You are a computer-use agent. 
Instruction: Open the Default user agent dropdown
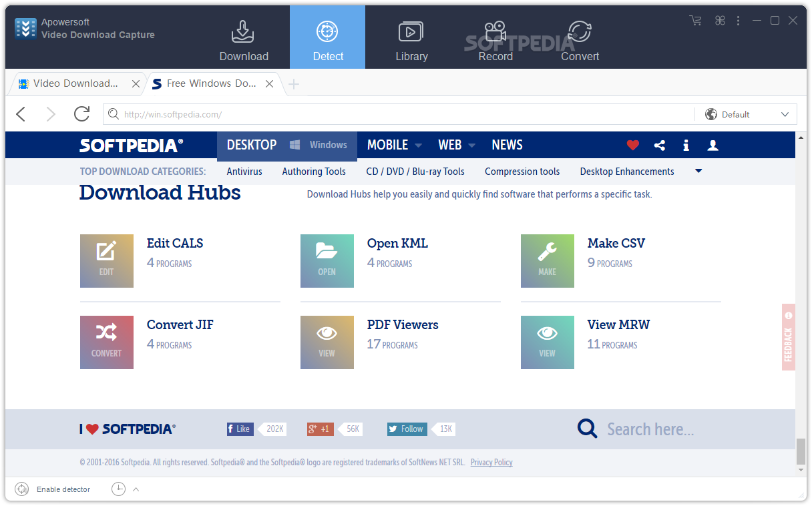click(747, 114)
